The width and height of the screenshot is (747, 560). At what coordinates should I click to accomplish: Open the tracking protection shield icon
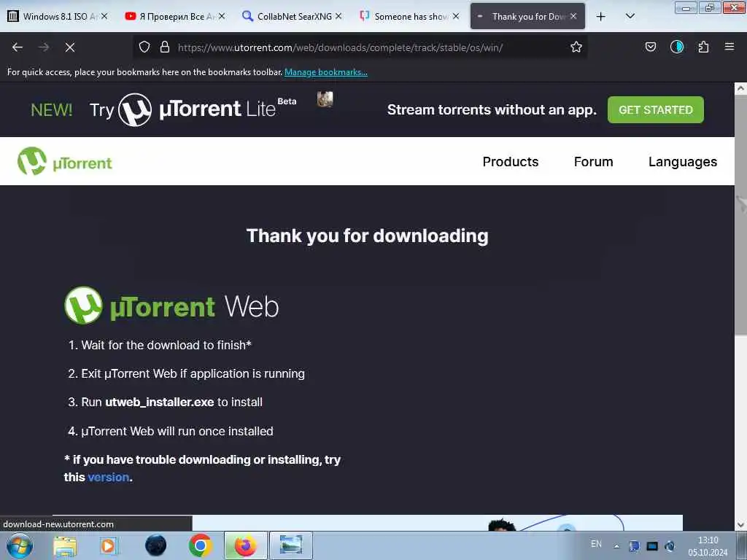coord(144,47)
